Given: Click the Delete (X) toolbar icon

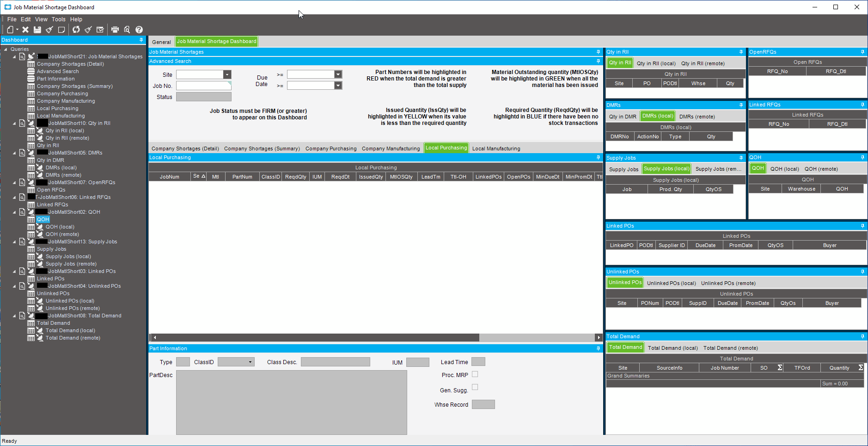Looking at the screenshot, I should tap(25, 30).
